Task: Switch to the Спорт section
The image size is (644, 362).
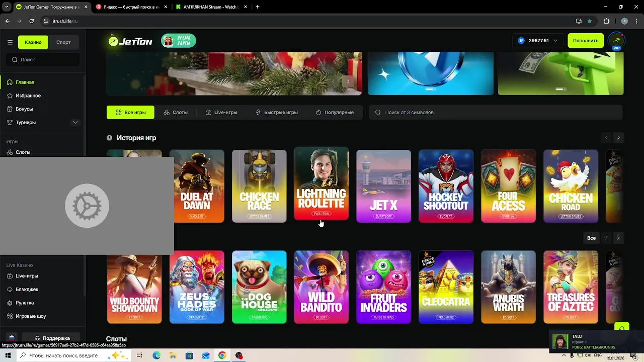Action: [x=63, y=42]
